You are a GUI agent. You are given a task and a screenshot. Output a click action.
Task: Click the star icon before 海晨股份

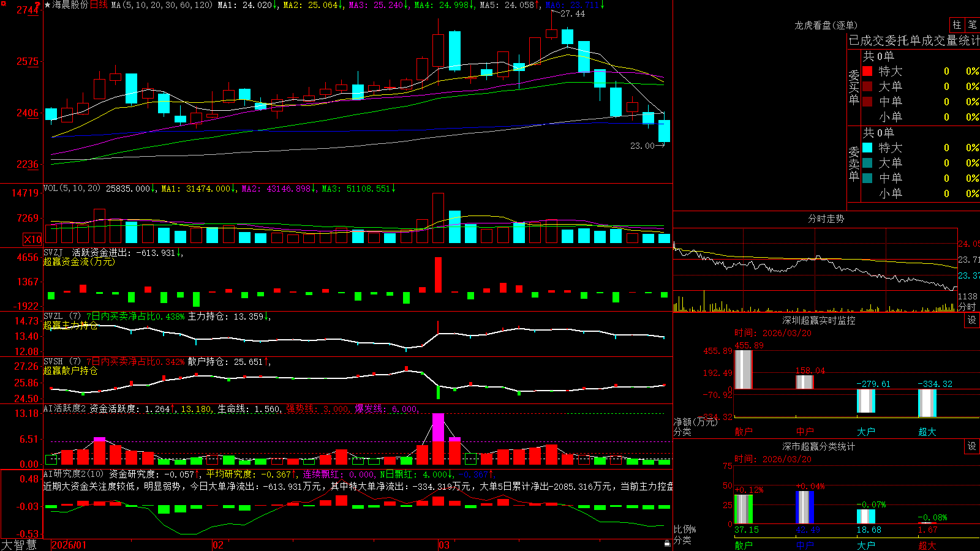pos(48,5)
